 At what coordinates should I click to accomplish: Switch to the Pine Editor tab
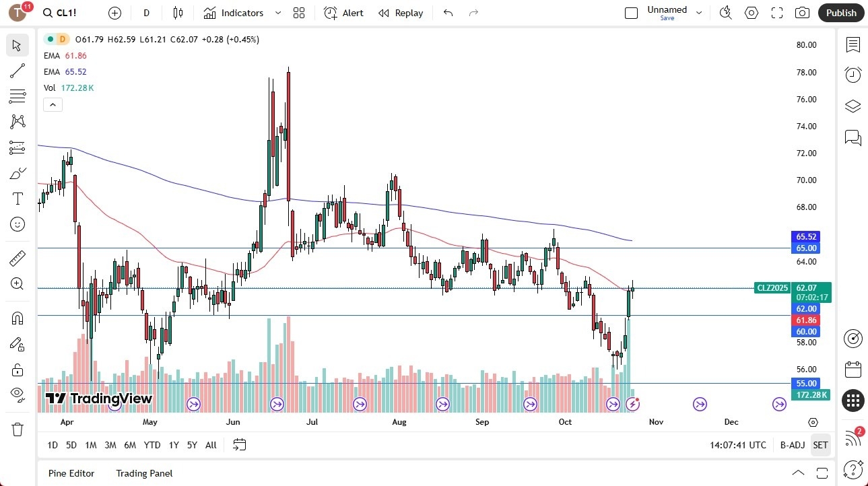click(71, 473)
